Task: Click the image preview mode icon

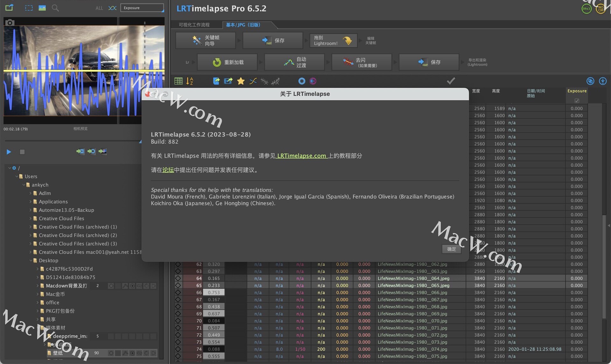Action: 42,8
